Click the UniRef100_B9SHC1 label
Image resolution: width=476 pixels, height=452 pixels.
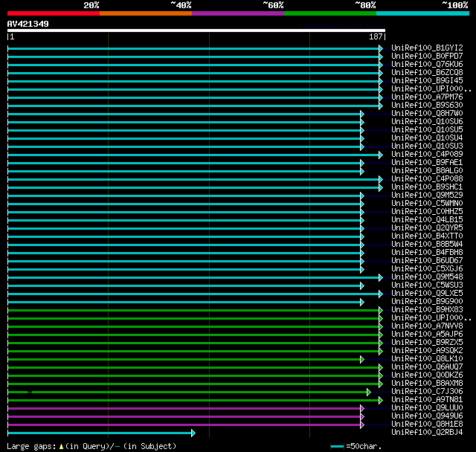pyautogui.click(x=427, y=187)
